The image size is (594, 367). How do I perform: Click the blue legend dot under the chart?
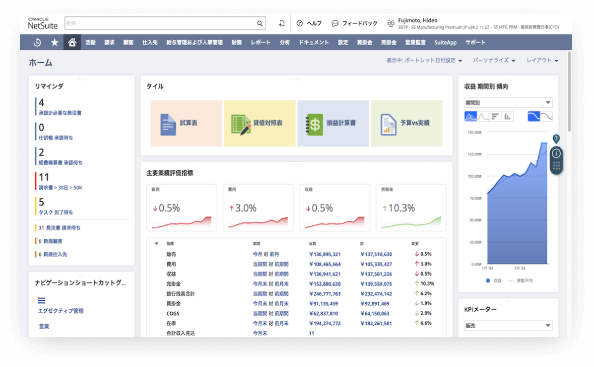[488, 281]
